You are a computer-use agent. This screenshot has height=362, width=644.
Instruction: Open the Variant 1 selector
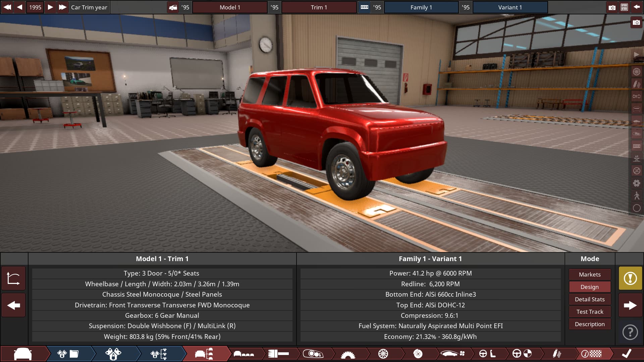[510, 7]
